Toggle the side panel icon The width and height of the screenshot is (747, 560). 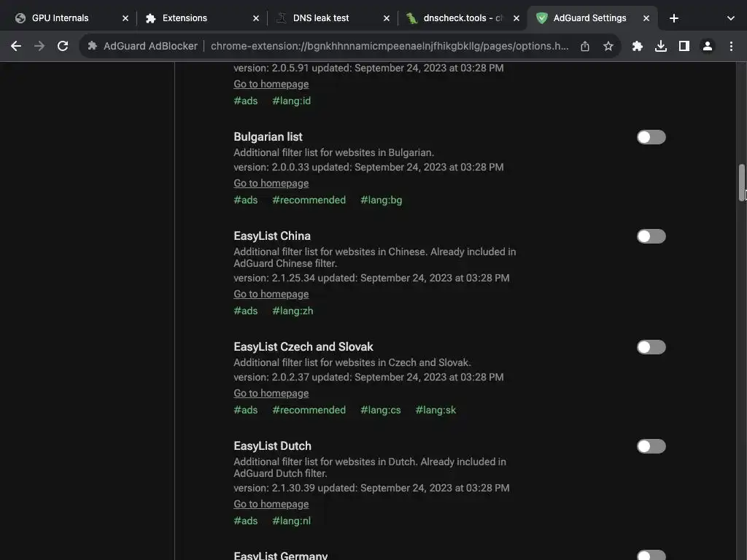(x=684, y=46)
